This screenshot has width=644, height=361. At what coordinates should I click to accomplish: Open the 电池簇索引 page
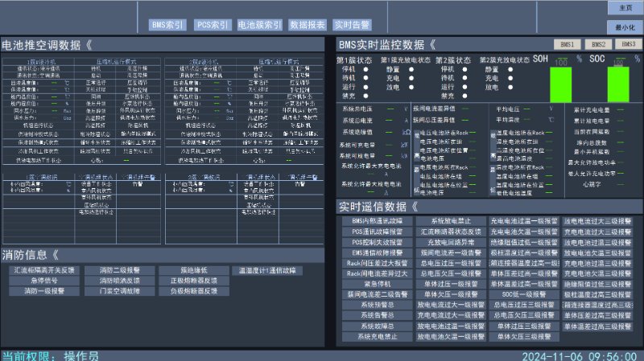[x=260, y=25]
